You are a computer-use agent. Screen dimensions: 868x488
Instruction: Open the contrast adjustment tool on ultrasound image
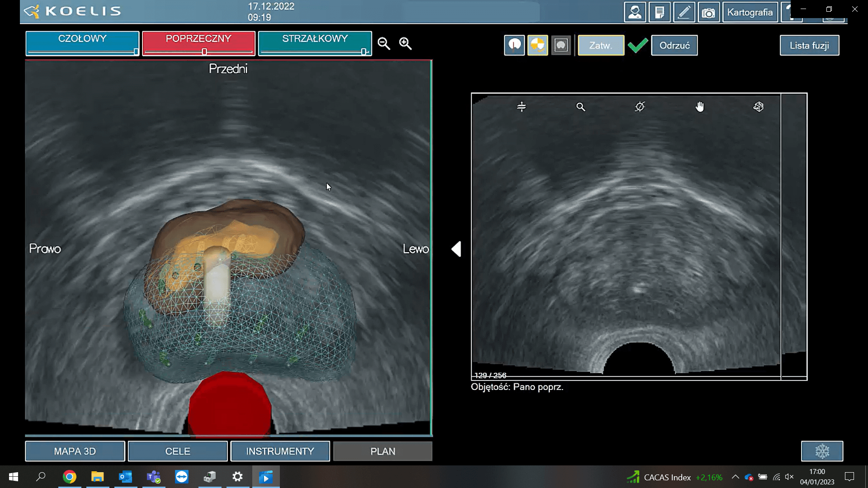(639, 107)
